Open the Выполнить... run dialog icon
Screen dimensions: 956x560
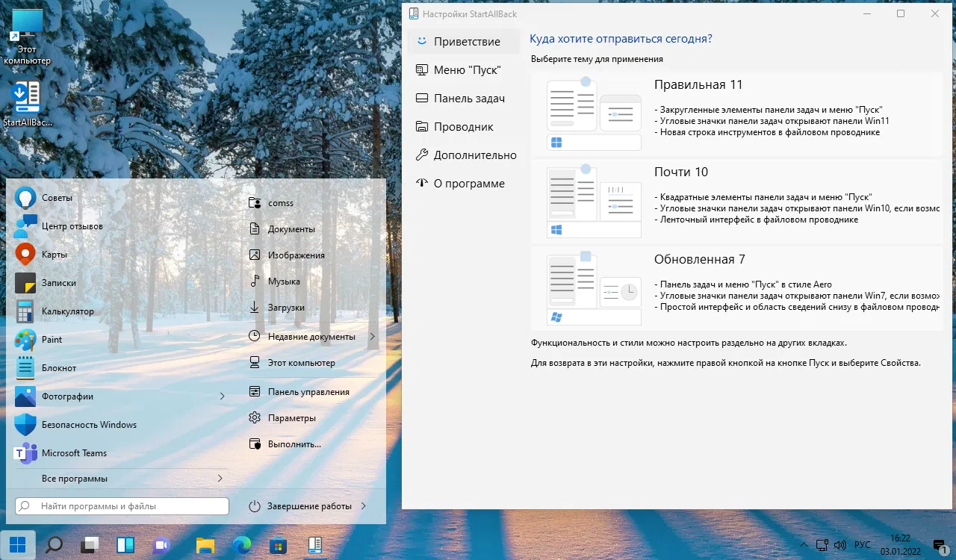click(255, 444)
